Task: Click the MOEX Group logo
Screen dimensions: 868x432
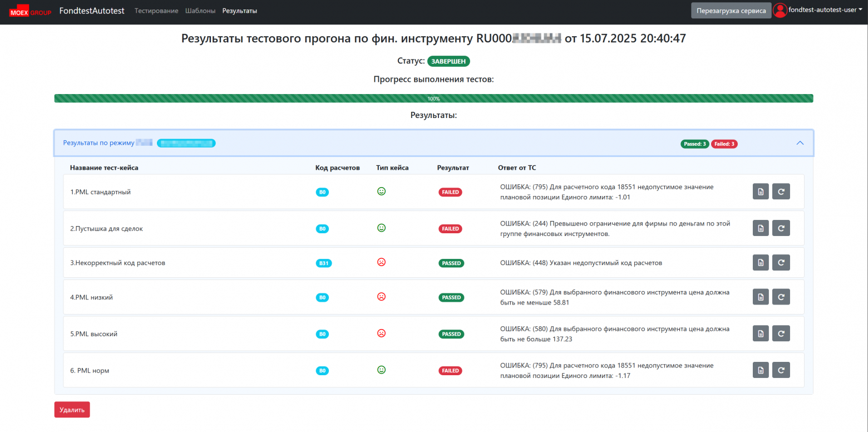Action: 30,12
